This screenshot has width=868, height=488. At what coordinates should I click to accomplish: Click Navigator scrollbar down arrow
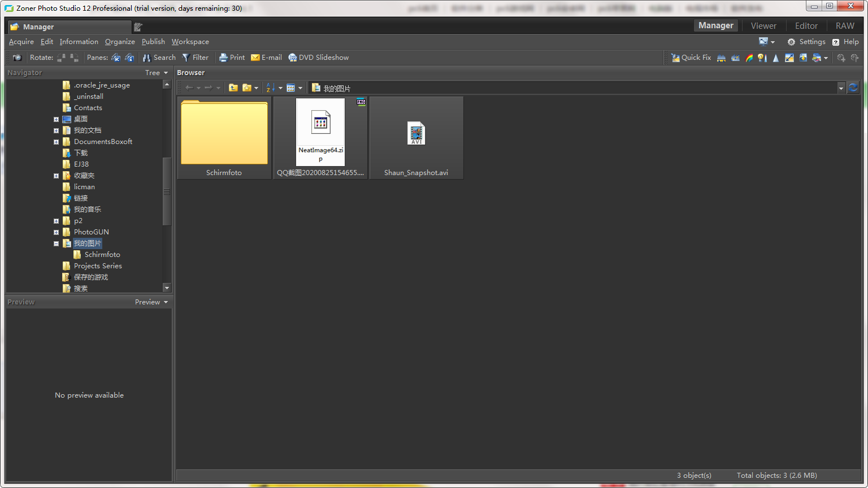click(167, 288)
